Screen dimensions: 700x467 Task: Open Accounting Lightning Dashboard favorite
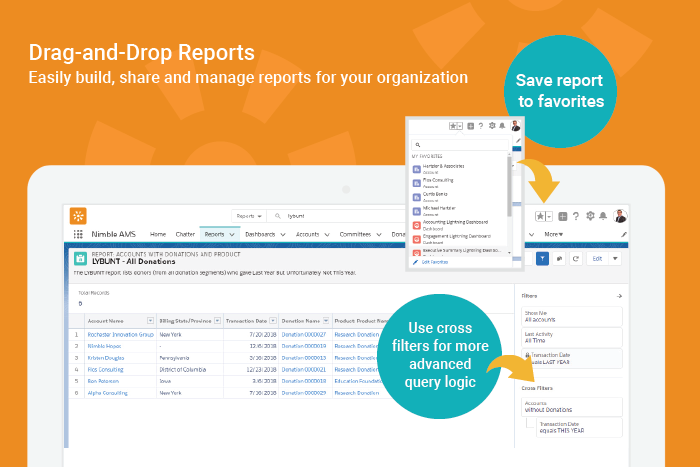459,225
